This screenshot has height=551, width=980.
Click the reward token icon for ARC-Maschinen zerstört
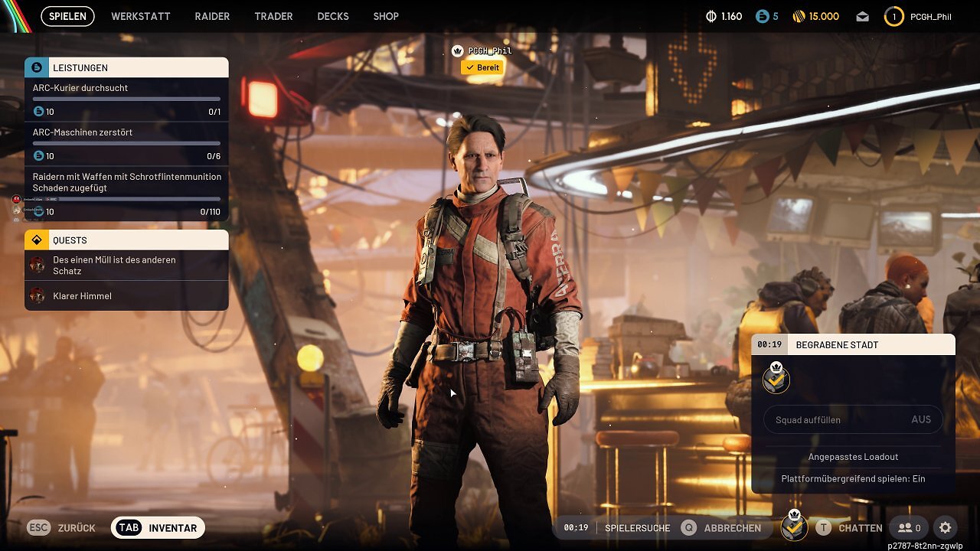[39, 156]
